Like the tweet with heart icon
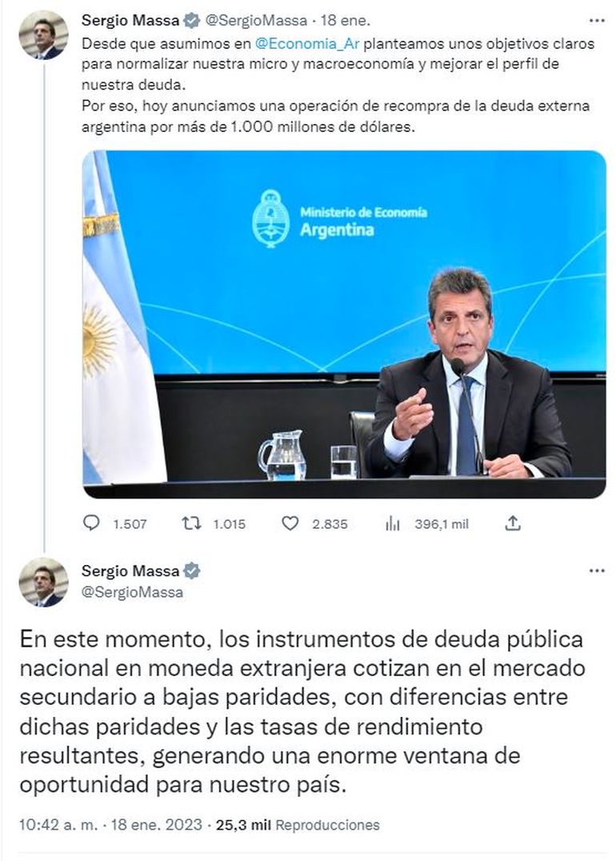 click(x=291, y=524)
